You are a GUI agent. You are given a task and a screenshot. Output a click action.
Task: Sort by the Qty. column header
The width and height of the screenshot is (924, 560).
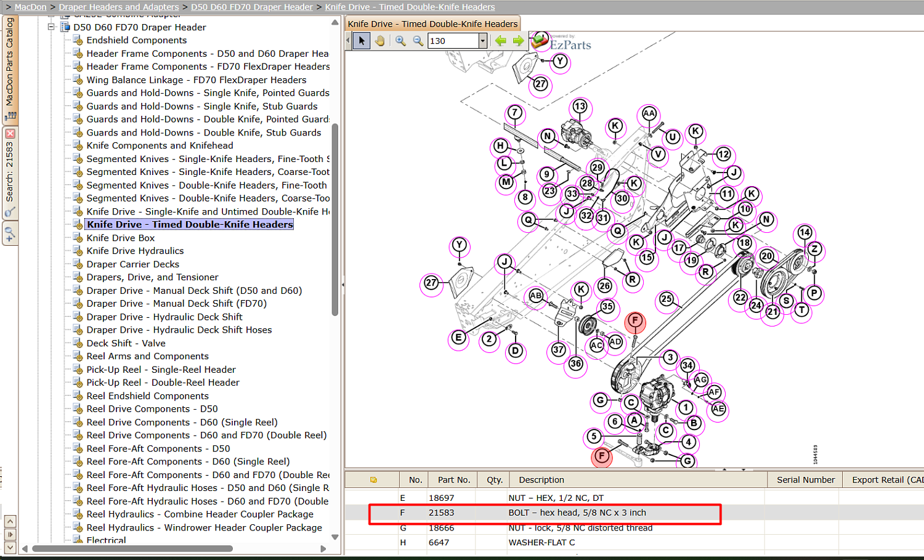point(495,480)
